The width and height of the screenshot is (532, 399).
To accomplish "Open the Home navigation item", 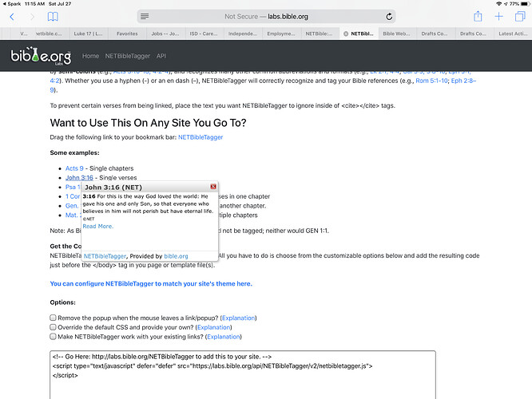I will pyautogui.click(x=90, y=56).
